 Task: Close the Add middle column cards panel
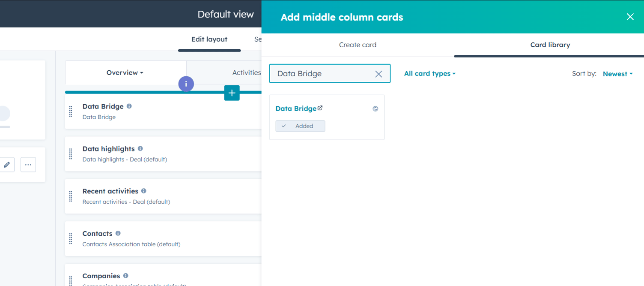(630, 17)
